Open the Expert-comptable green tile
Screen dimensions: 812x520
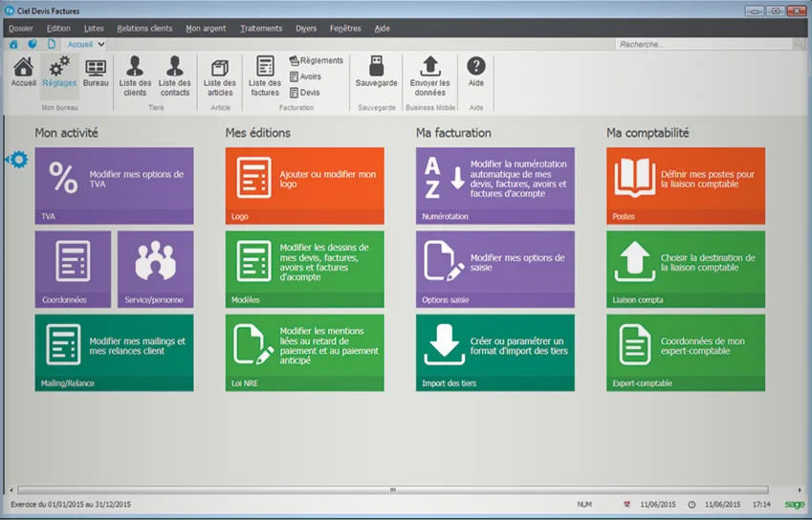pyautogui.click(x=686, y=353)
